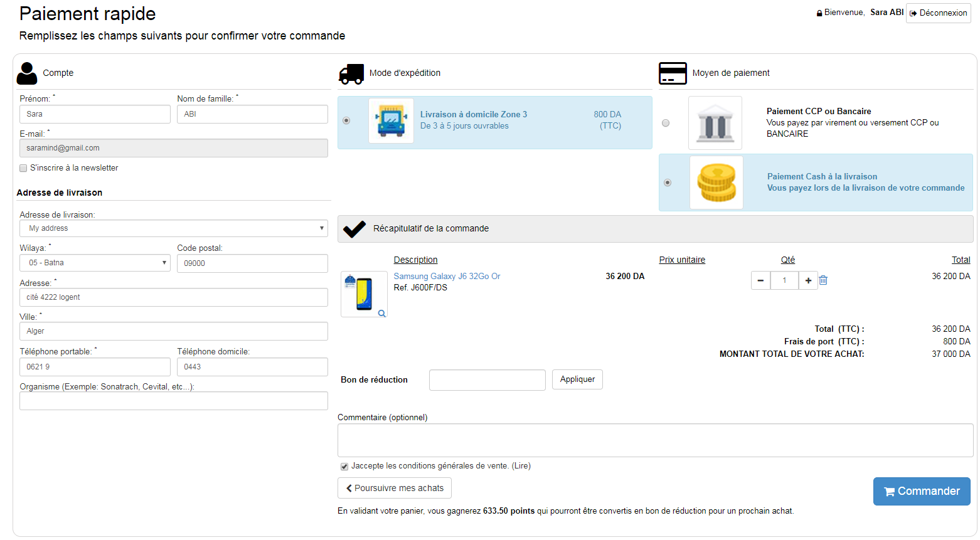Click the Description column header
The height and width of the screenshot is (540, 980).
(x=416, y=260)
